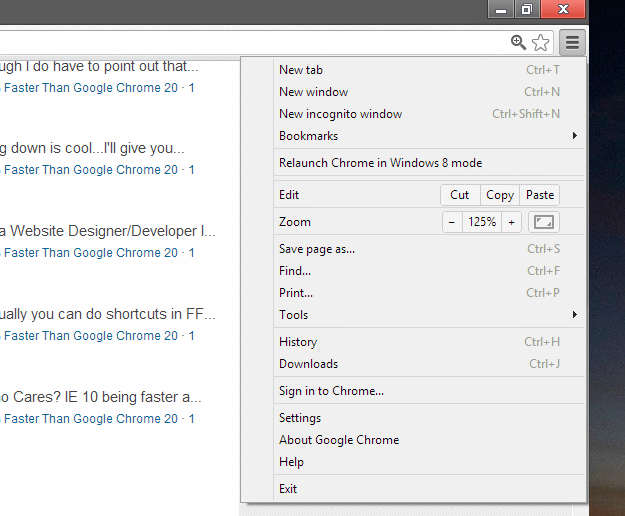
Task: Click the Chrome hamburger menu icon
Action: click(572, 42)
